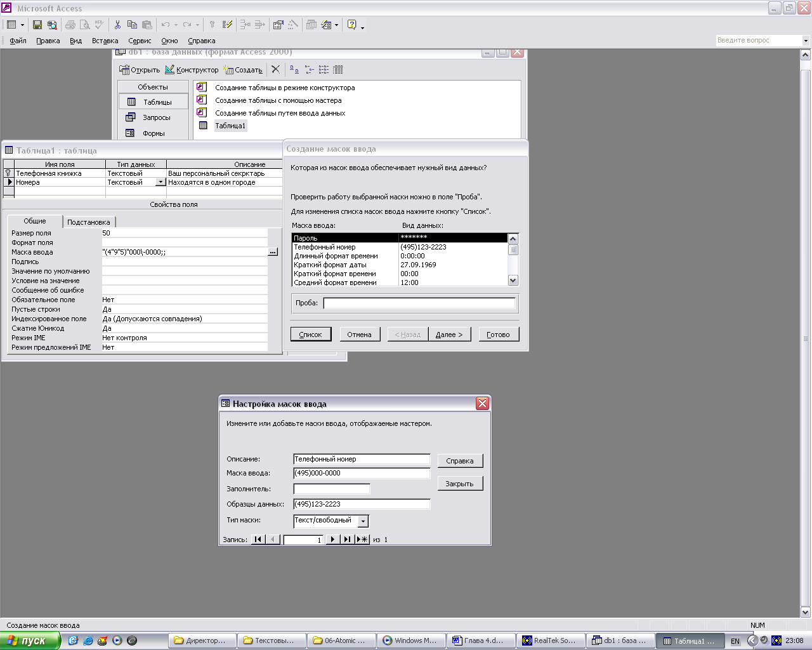
Task: Click the Save icon in main toolbar
Action: [37, 25]
